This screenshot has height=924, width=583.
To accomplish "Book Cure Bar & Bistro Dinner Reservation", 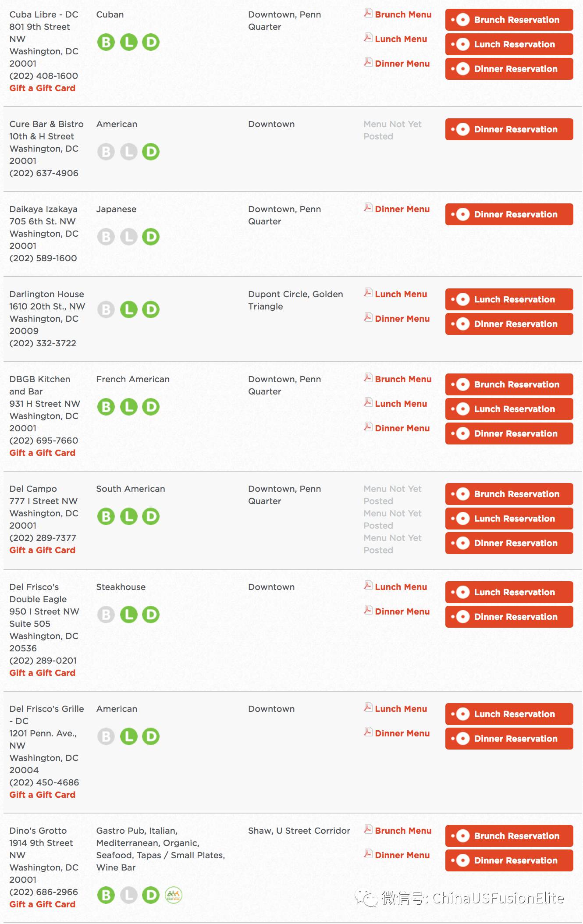I will (509, 129).
